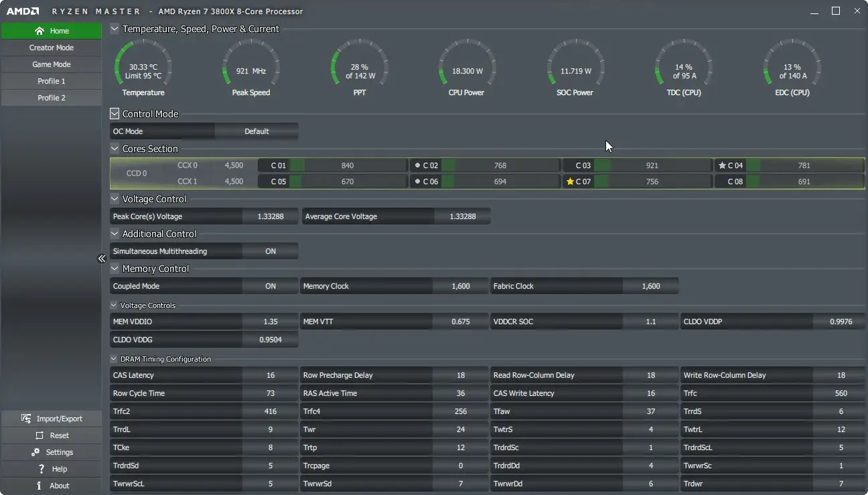Click the Import/Export button
Screen dimensions: 868x495
pyautogui.click(x=51, y=419)
